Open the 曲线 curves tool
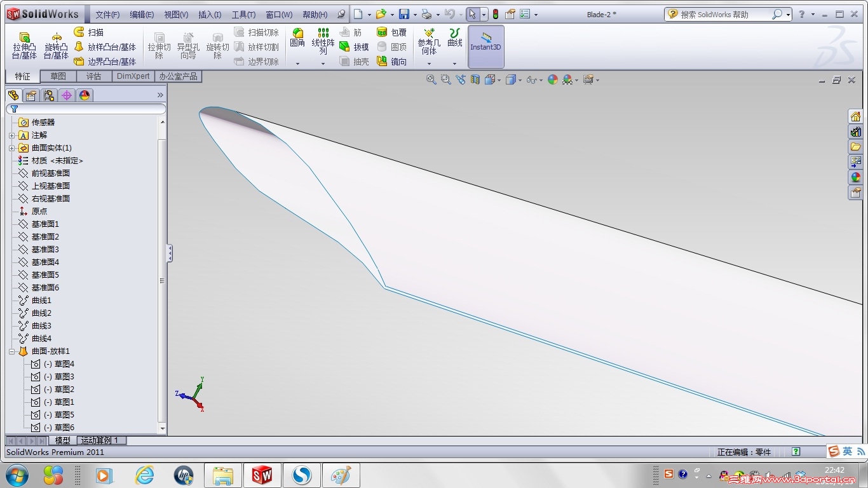 [454, 37]
